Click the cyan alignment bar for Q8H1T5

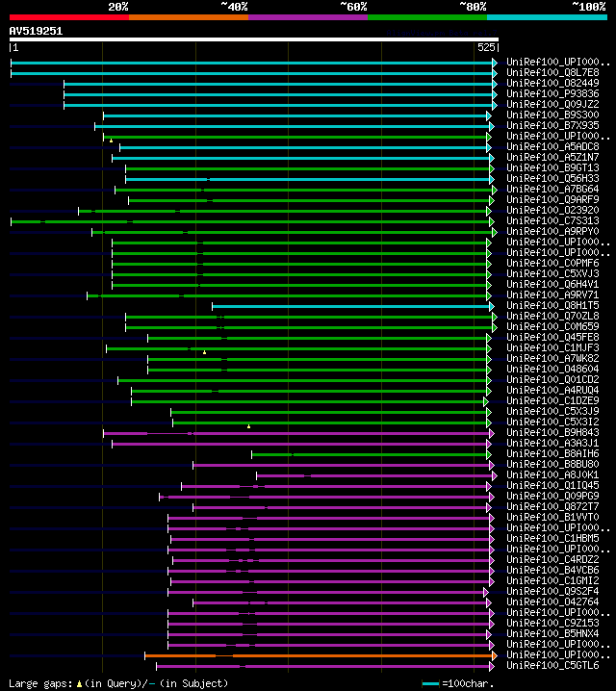(353, 306)
